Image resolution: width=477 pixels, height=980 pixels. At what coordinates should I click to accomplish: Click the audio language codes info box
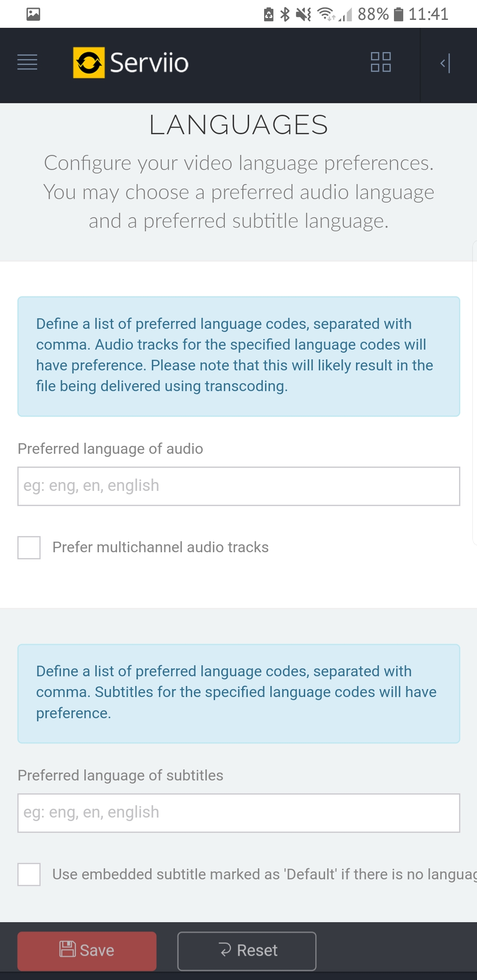238,356
